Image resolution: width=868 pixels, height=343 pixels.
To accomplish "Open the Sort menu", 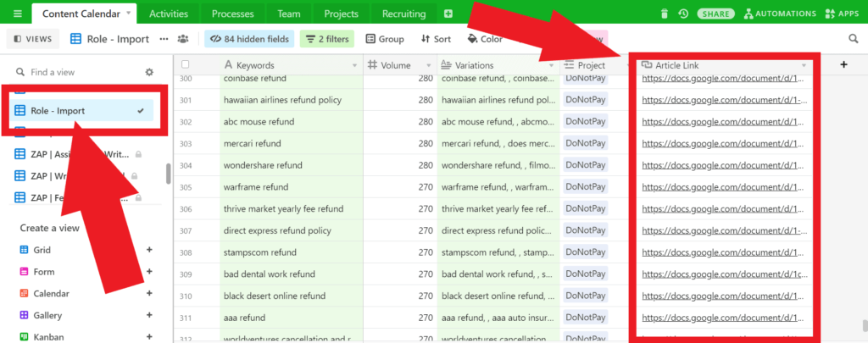I will [x=436, y=39].
